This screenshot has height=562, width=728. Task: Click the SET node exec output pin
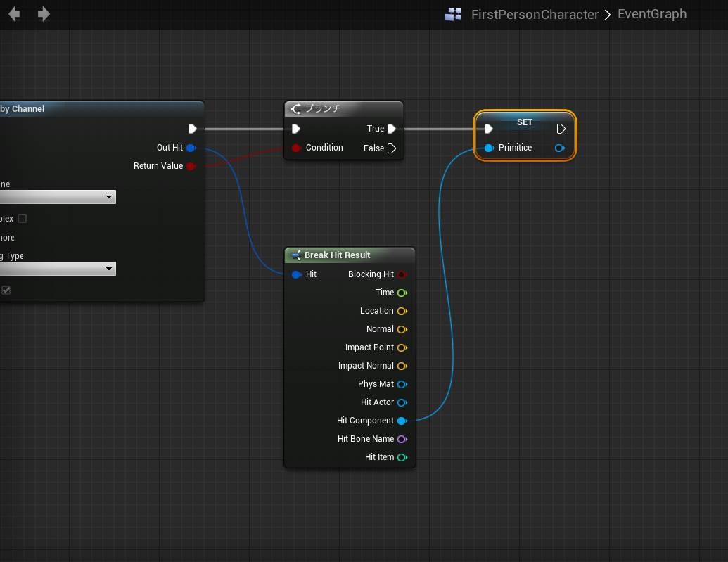pos(561,129)
